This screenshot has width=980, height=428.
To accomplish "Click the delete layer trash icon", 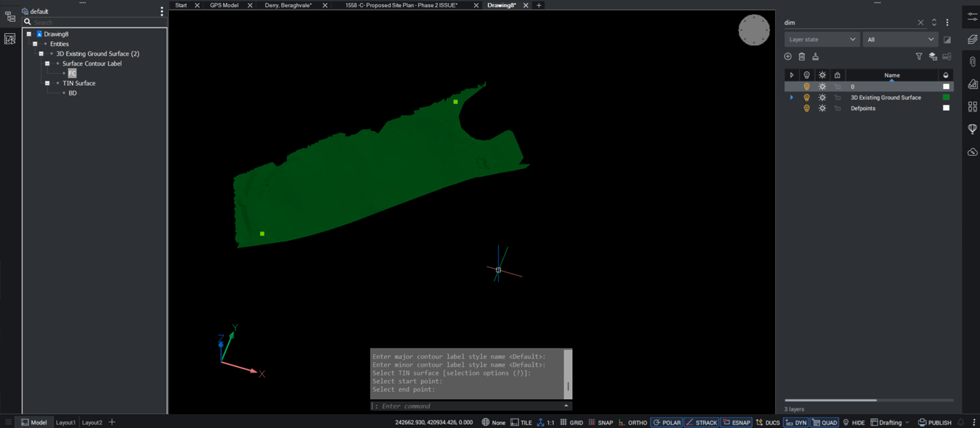I will point(801,57).
